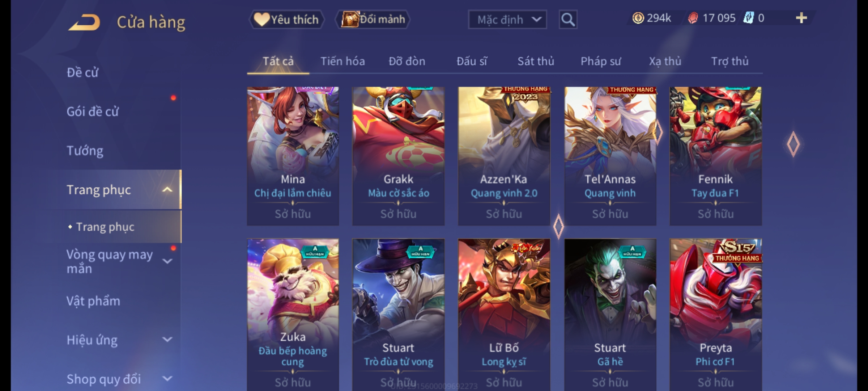Viewport: 868px width, 391px height.
Task: Open the search magnifier icon
Action: 568,20
